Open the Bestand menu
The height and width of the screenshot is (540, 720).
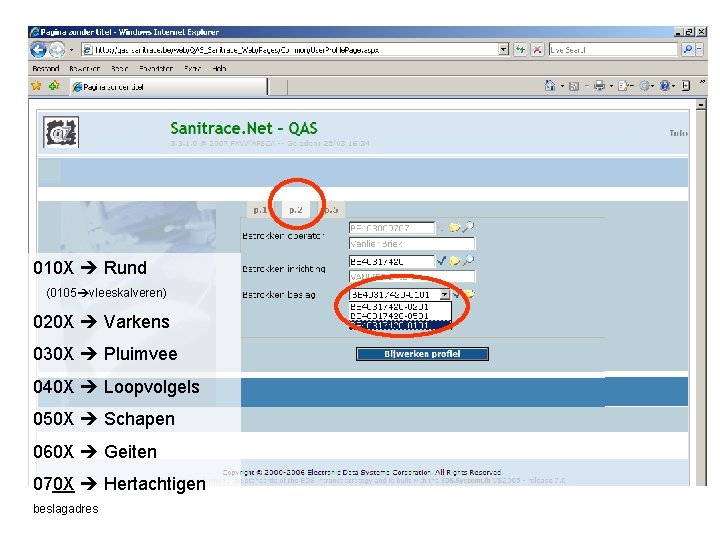[46, 68]
